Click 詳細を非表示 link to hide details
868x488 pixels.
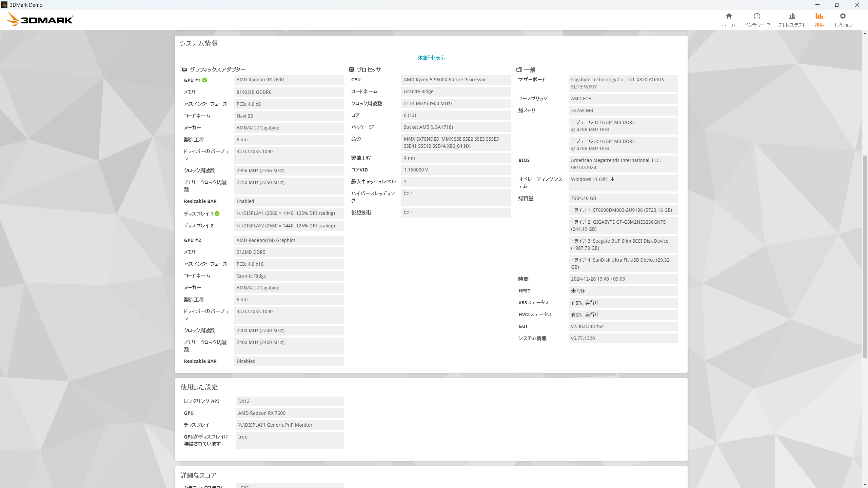click(431, 58)
